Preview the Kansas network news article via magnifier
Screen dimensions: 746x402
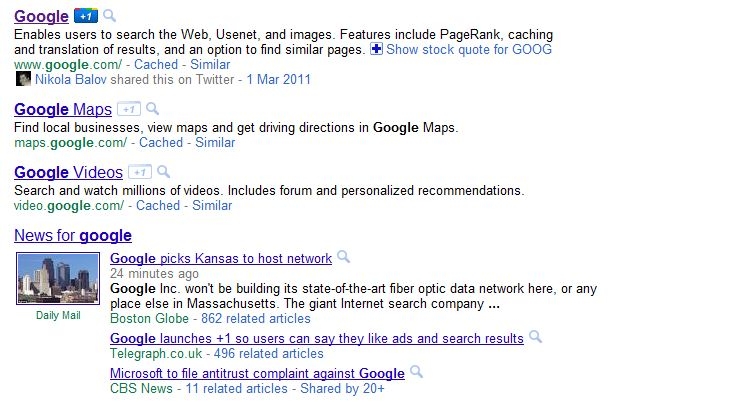pos(344,257)
